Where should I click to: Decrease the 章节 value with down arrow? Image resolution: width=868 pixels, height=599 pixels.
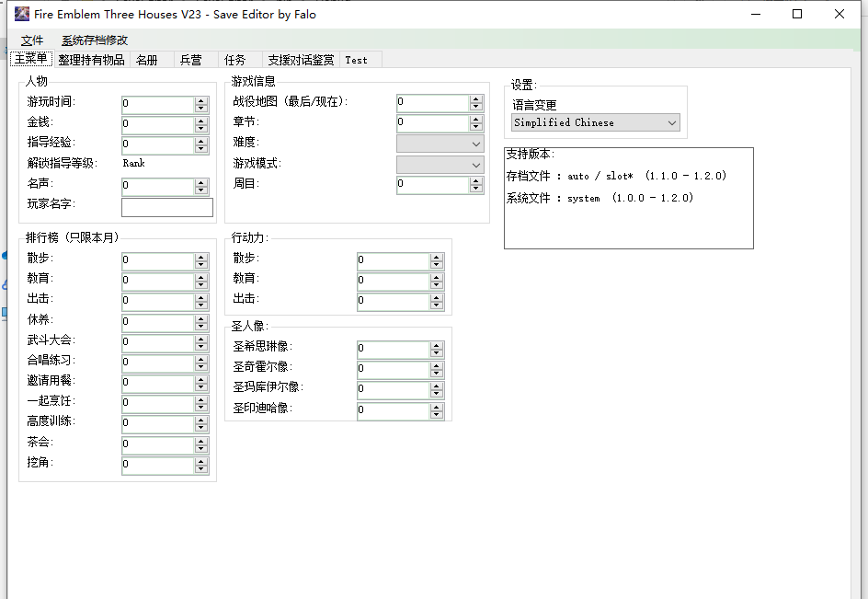click(476, 128)
